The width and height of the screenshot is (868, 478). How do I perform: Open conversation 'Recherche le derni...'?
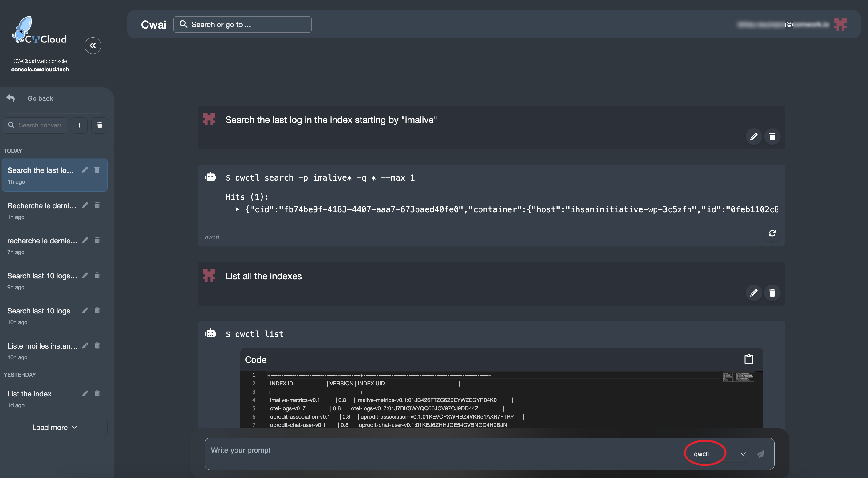tap(55, 210)
